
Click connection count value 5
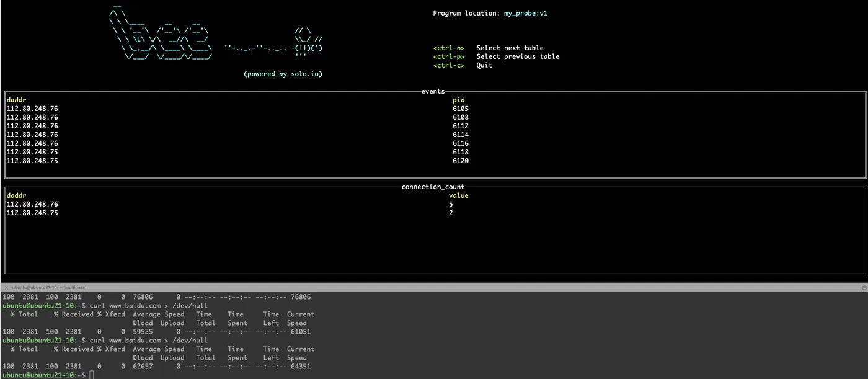point(451,204)
